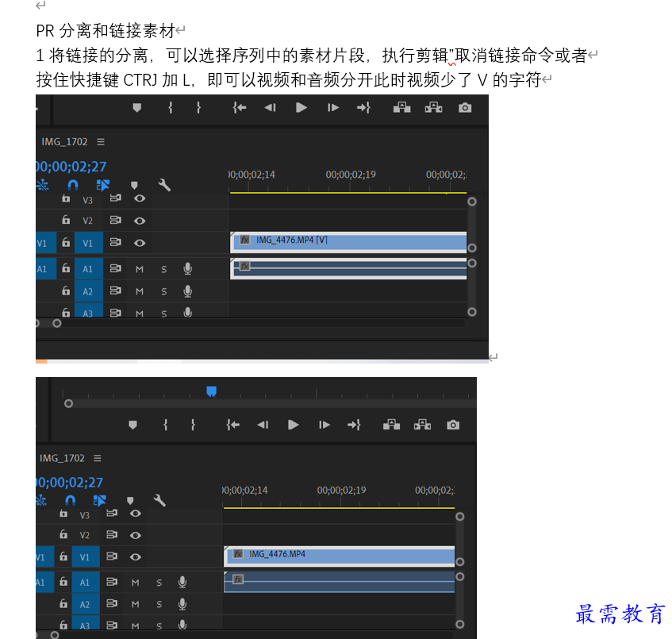Toggle Linked Selection icon in upper timeline

[x=103, y=185]
